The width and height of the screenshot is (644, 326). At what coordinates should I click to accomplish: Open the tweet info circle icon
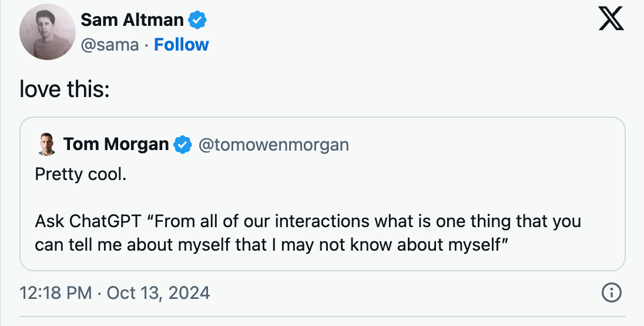click(x=612, y=292)
